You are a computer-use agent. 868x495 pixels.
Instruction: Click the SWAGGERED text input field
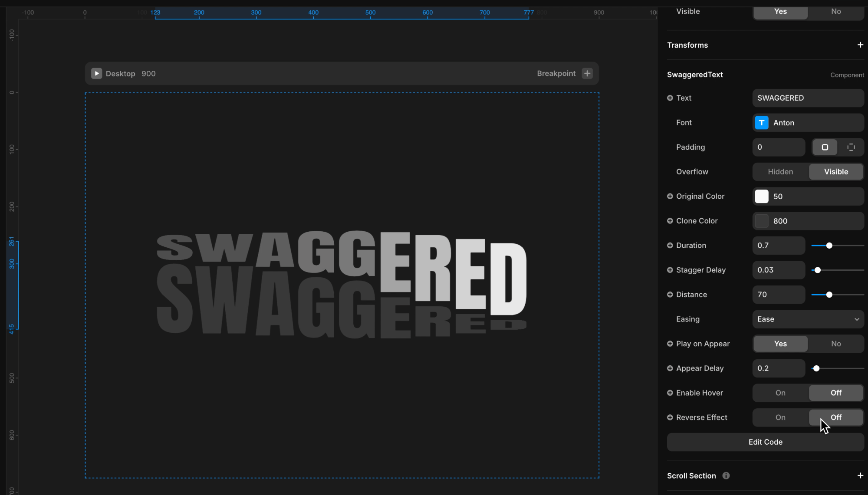click(x=808, y=98)
